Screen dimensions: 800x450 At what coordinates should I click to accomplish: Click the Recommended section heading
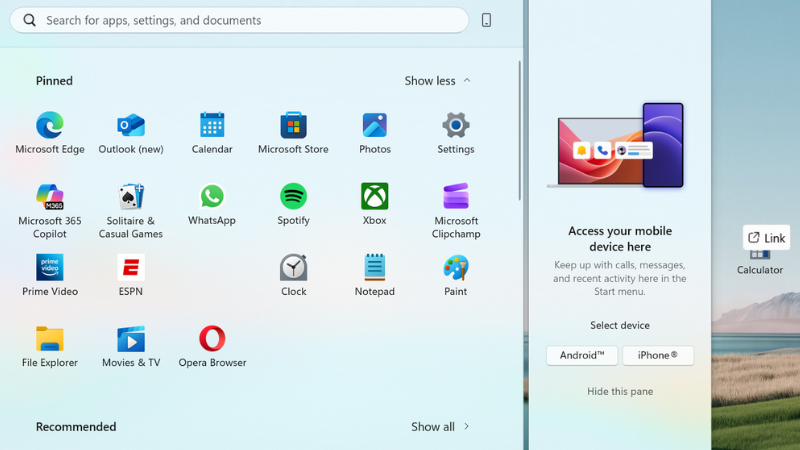[x=76, y=427]
